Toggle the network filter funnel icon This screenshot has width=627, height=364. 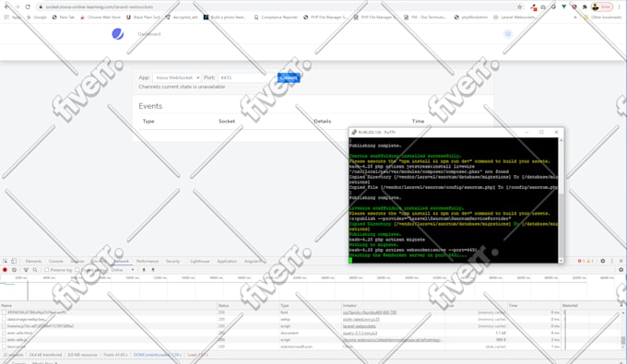click(x=26, y=270)
